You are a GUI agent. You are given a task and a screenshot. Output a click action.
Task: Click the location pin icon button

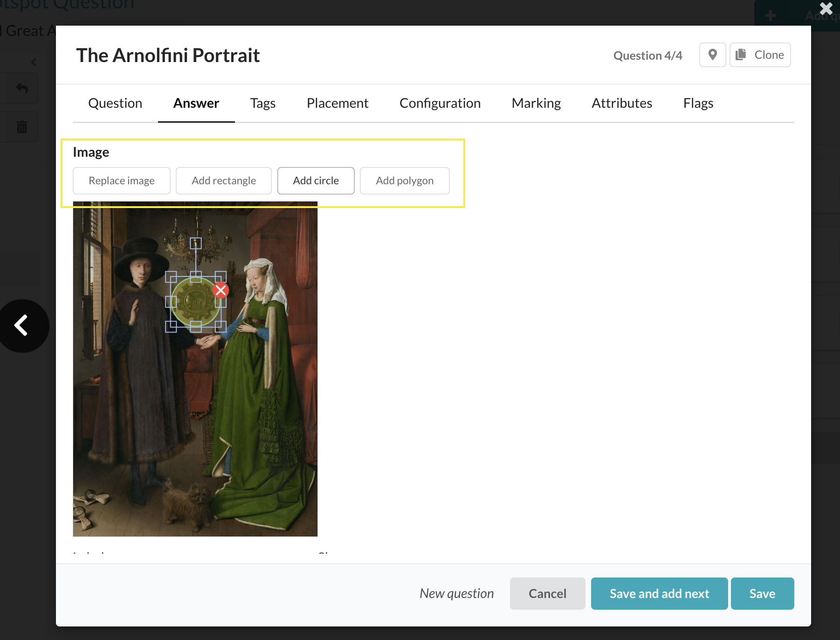[x=712, y=55]
